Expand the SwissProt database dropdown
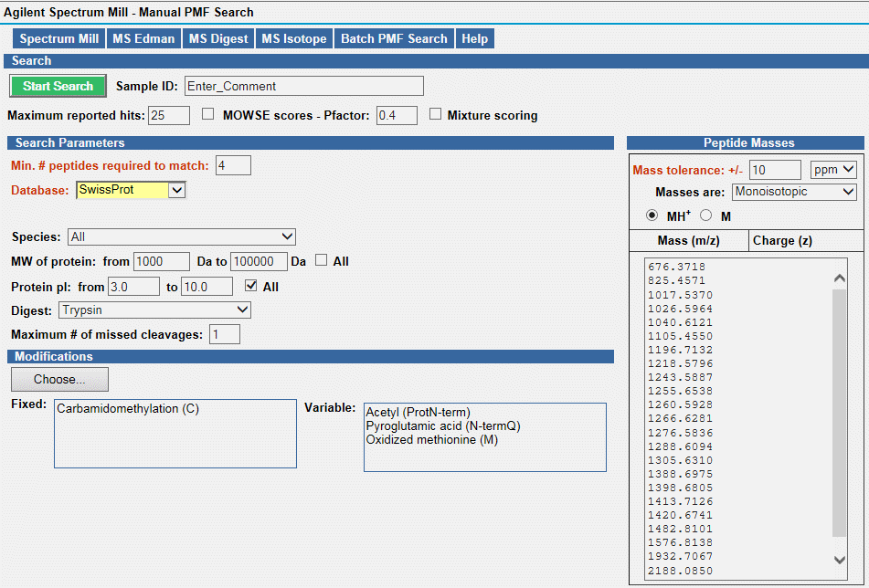The width and height of the screenshot is (869, 588). pos(176,190)
